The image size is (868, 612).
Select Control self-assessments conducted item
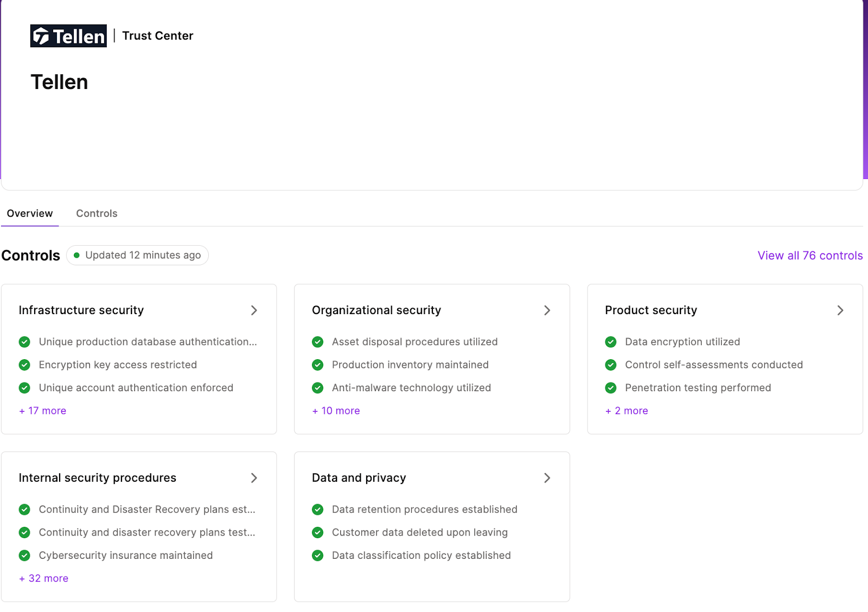coord(714,365)
